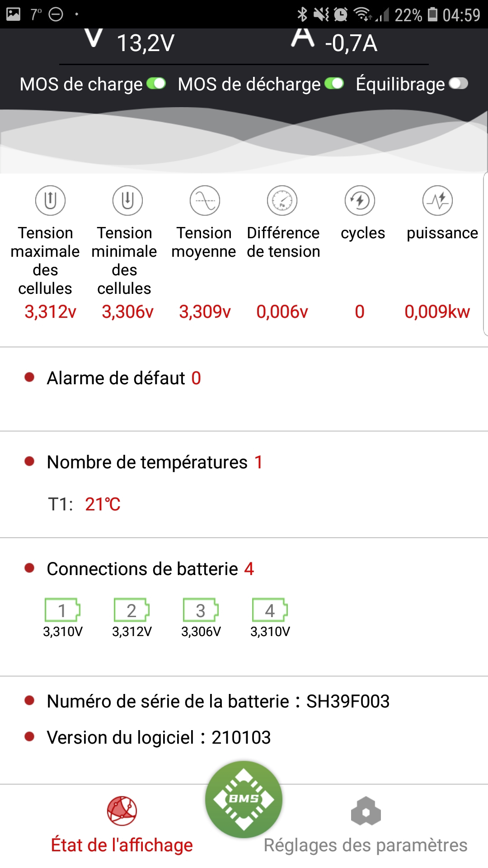This screenshot has height=868, width=488.
Task: Tap battery cell 1 icon
Action: point(62,610)
